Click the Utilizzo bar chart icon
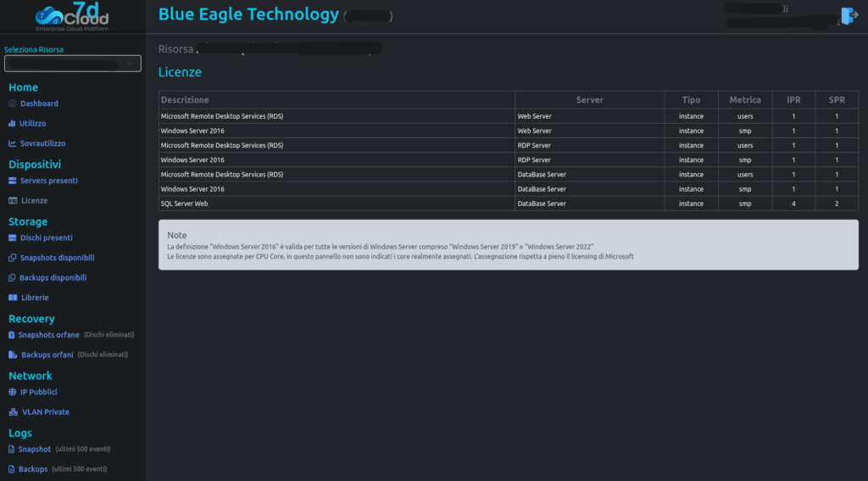The height and width of the screenshot is (481, 868). [x=12, y=124]
